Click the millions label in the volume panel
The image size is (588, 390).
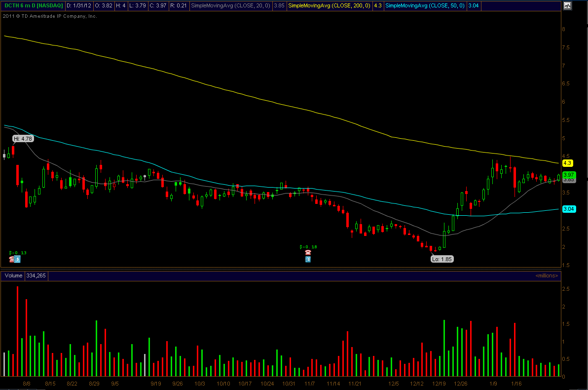coord(547,275)
